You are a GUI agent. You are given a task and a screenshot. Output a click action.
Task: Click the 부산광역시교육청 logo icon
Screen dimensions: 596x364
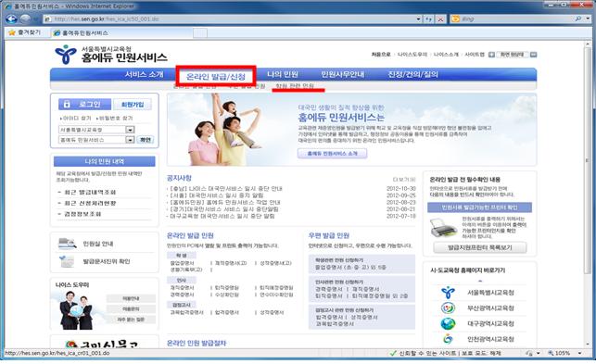point(448,308)
